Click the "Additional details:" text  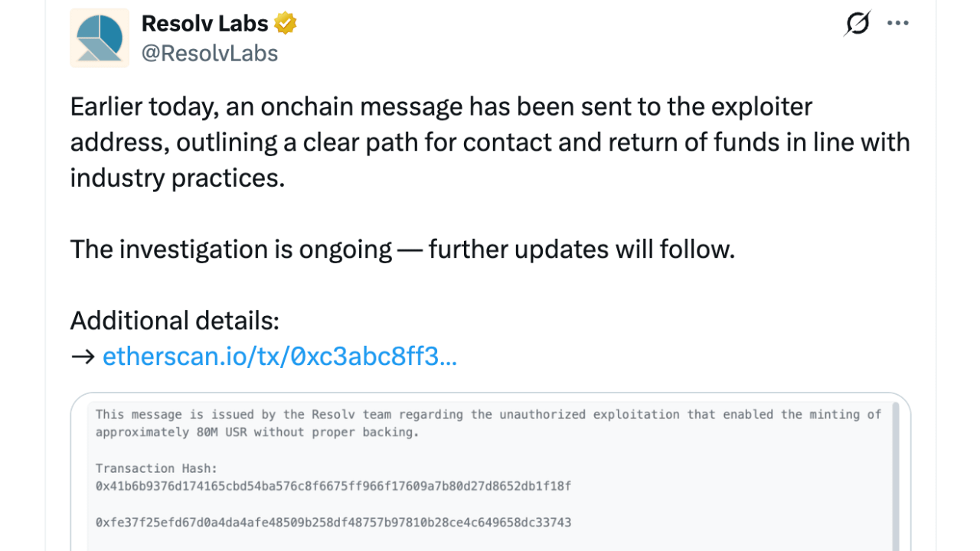175,321
